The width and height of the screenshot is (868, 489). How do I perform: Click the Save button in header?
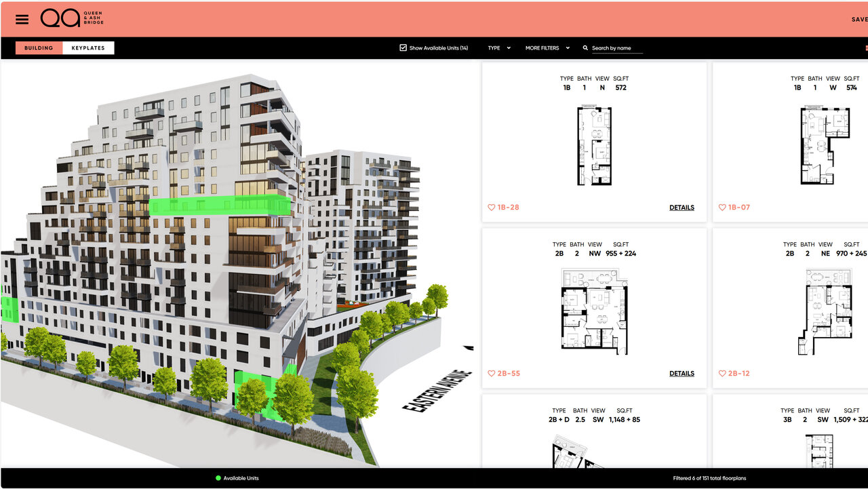coord(859,20)
